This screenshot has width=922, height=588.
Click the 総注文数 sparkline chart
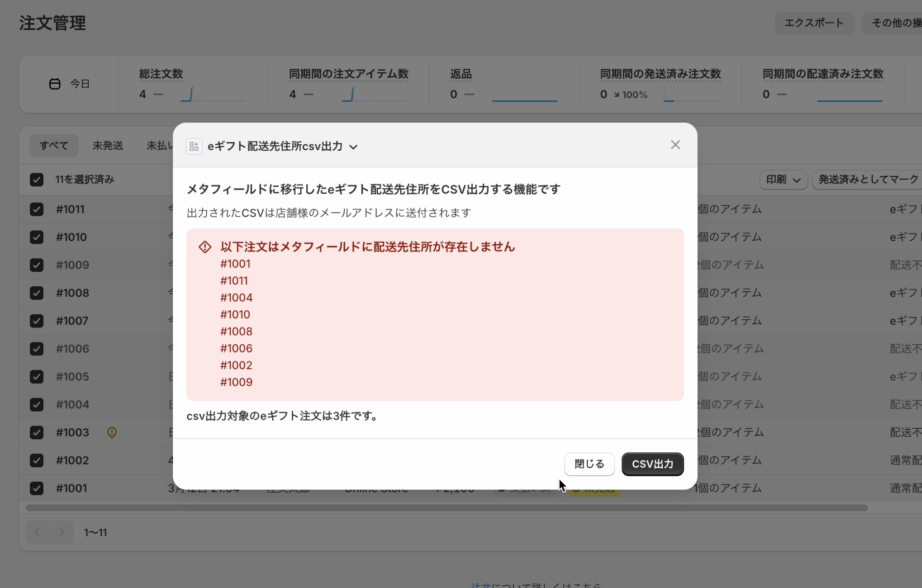pos(213,95)
